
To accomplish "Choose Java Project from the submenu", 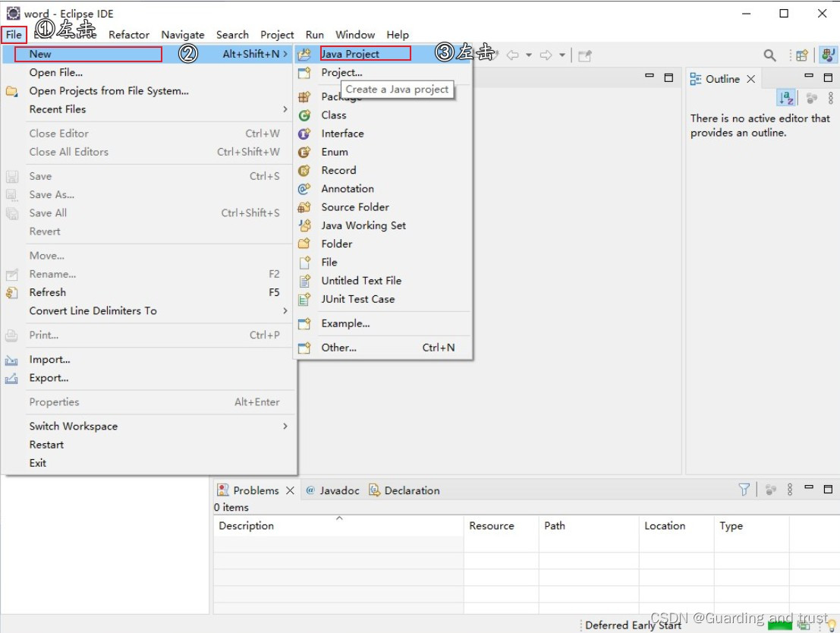I will (383, 54).
